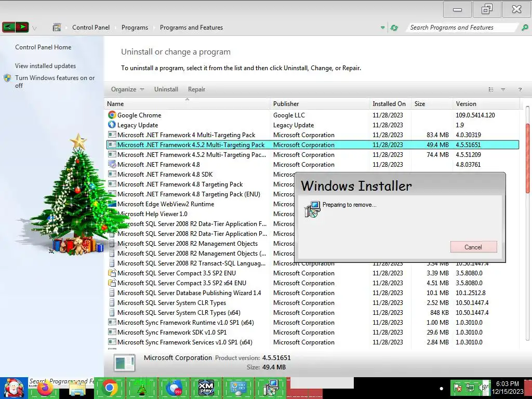Open Firefox from the taskbar
Viewport: 532px width, 399px height.
45,389
